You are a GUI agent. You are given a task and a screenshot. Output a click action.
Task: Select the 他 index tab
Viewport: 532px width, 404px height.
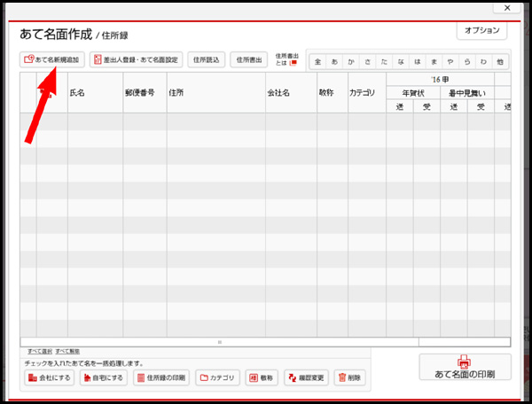500,62
